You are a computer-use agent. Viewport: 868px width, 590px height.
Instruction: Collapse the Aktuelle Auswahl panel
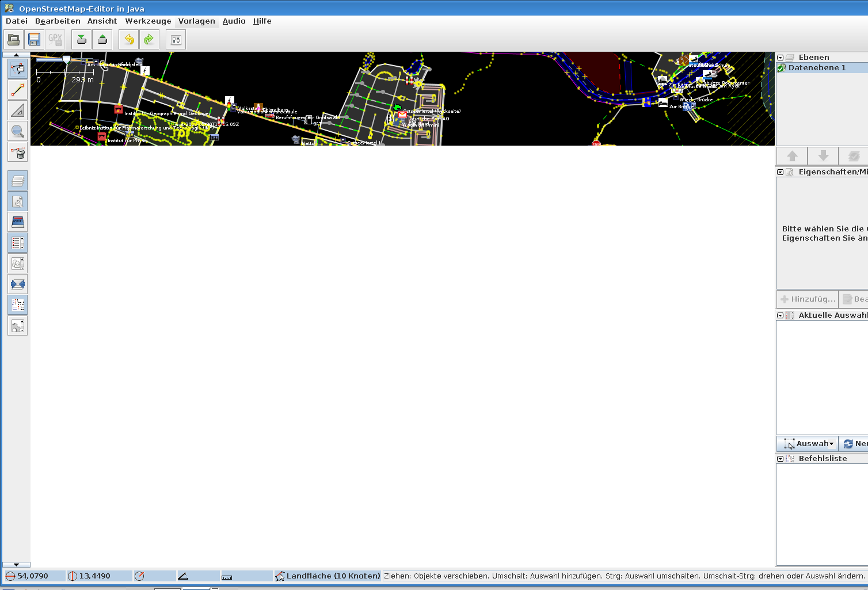[x=781, y=315]
